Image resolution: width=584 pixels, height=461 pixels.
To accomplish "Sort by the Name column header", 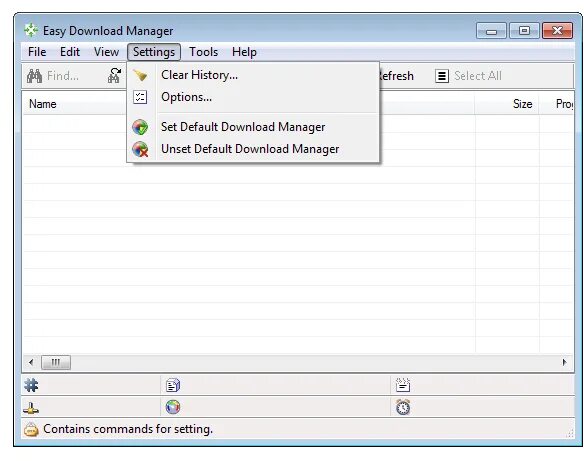I will tap(74, 104).
